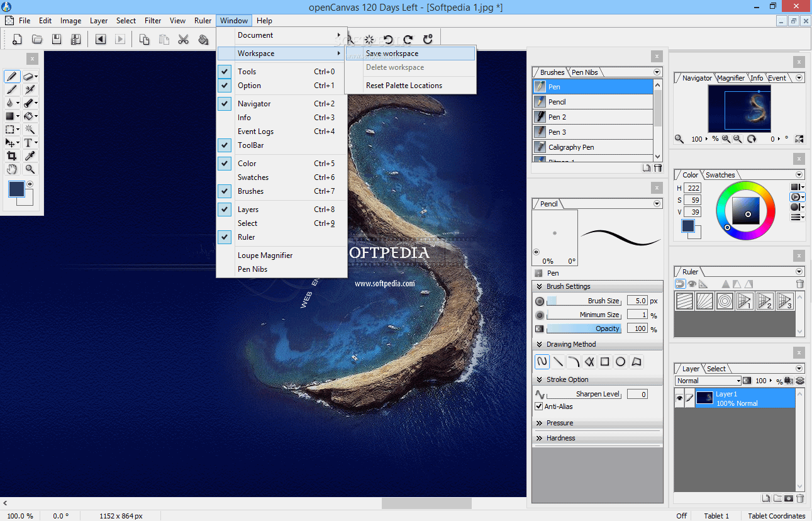Screen dimensions: 812x521
Task: Open the layer blend mode Normal dropdown
Action: coord(708,381)
